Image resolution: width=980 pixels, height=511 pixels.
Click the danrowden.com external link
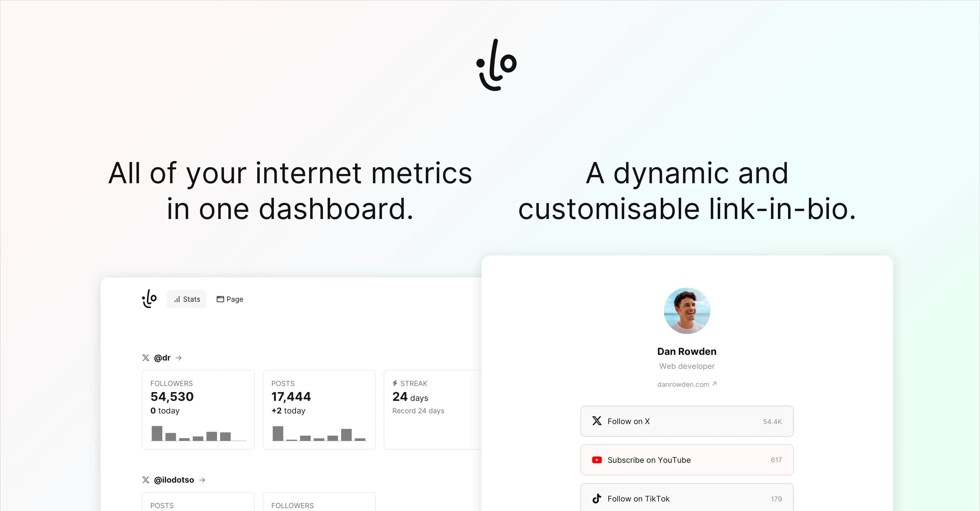[686, 385]
